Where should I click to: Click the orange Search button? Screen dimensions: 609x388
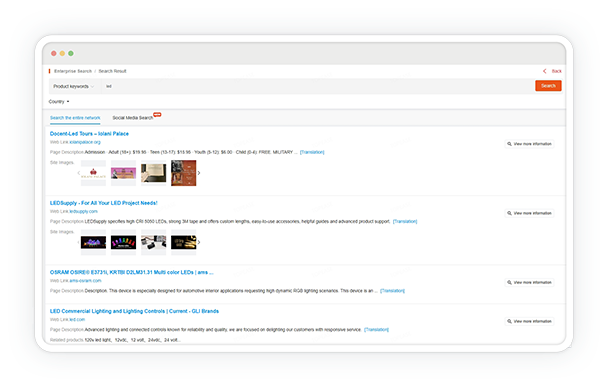548,86
